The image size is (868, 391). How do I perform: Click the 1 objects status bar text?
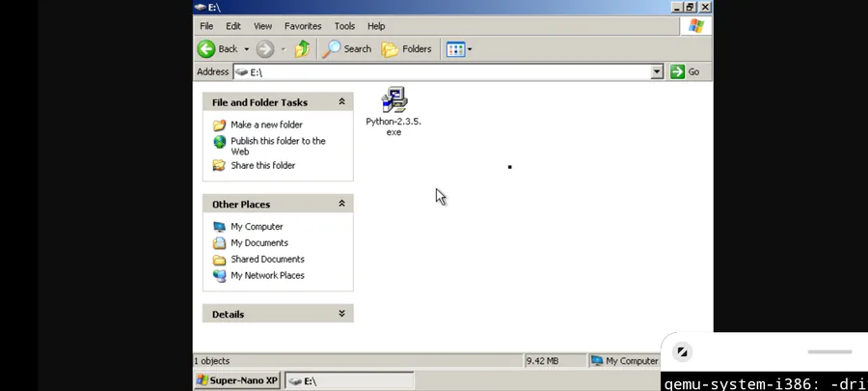pyautogui.click(x=211, y=361)
